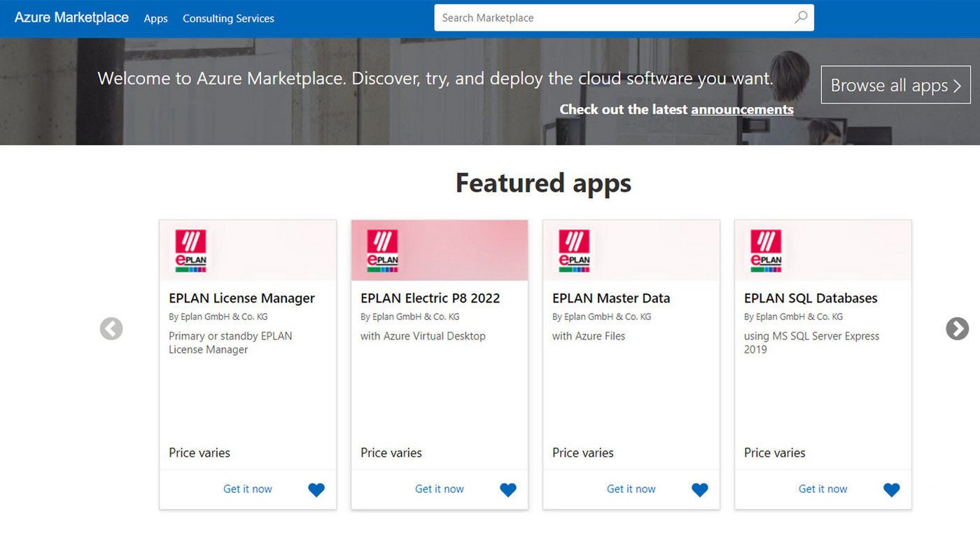980x551 pixels.
Task: Favorite EPLAN Master Data with heart toggle
Action: point(699,489)
